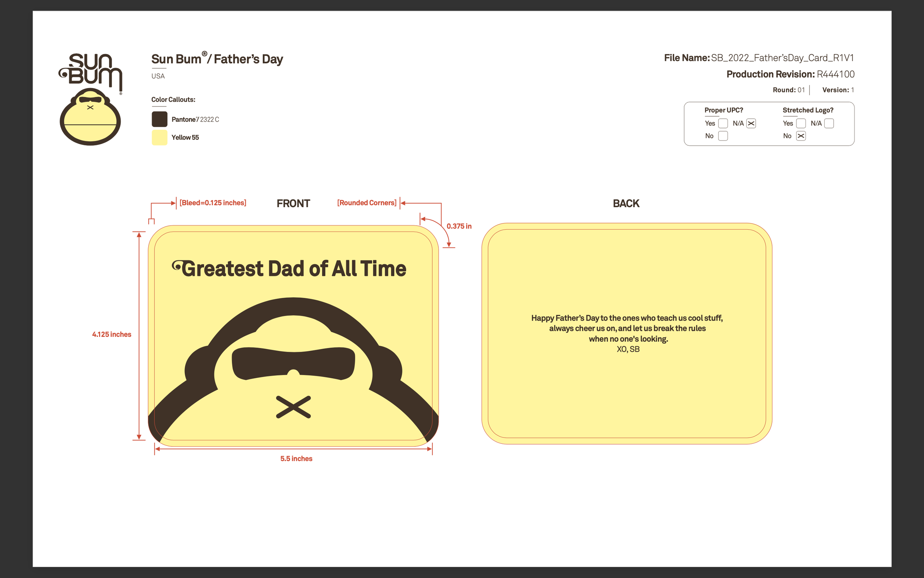The height and width of the screenshot is (578, 924).
Task: Click the 'USA' label under the title
Action: coord(158,76)
